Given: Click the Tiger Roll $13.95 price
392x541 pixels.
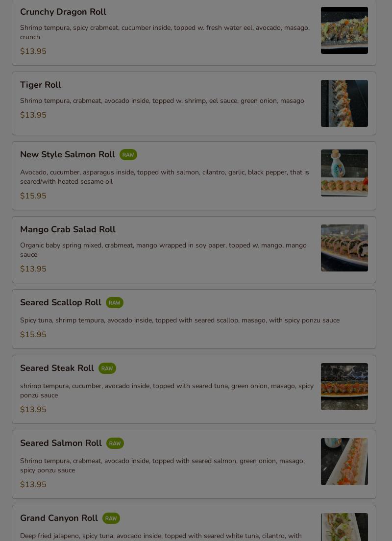Looking at the screenshot, I should pos(33,115).
